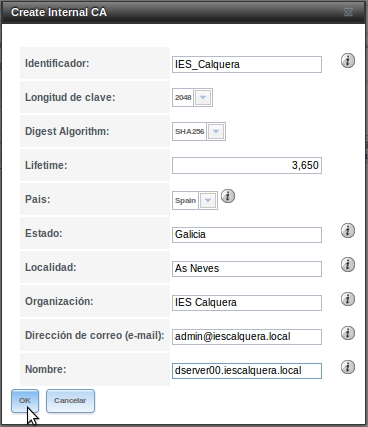The image size is (368, 427).
Task: Focus the Nombre input dserver00.iescalquera.local
Action: 247,371
